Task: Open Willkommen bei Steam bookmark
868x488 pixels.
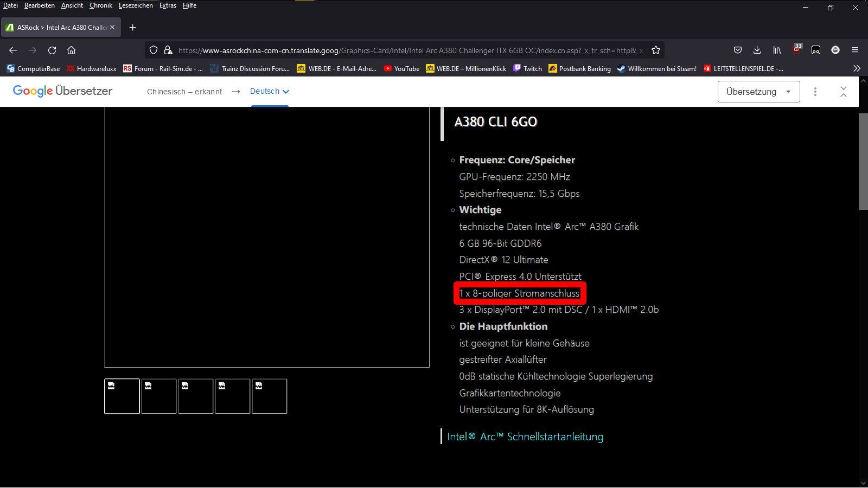Action: (657, 68)
